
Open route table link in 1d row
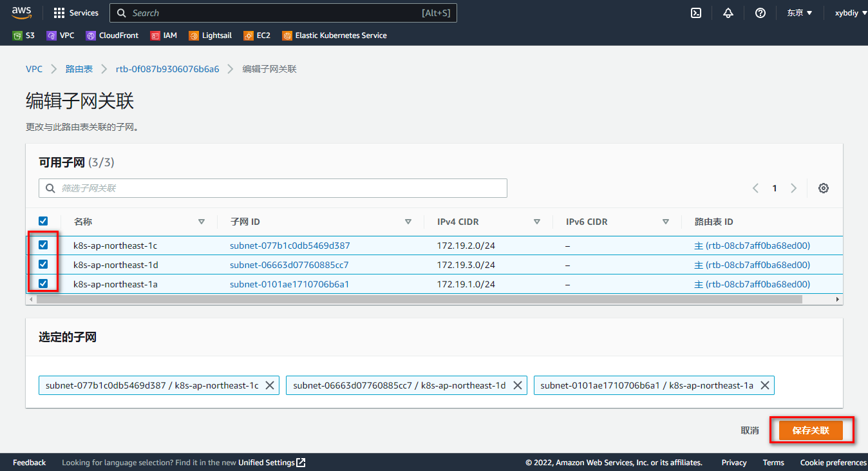click(752, 265)
